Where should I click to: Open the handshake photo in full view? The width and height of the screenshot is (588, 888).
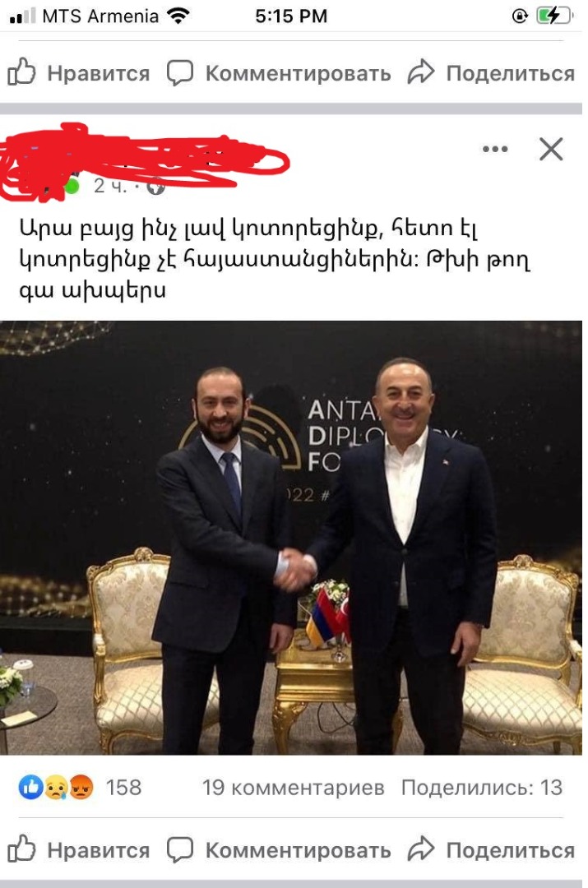291,538
